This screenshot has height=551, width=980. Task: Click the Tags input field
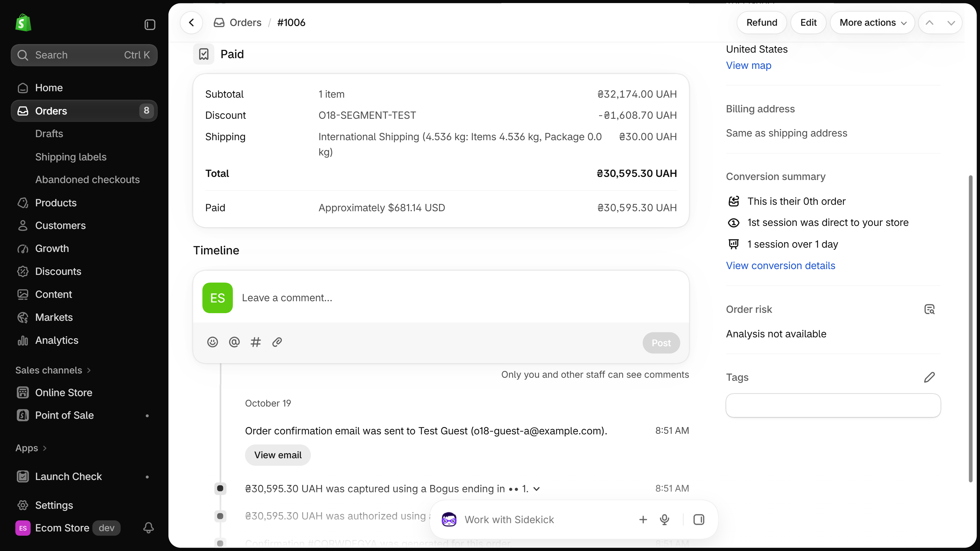point(833,405)
